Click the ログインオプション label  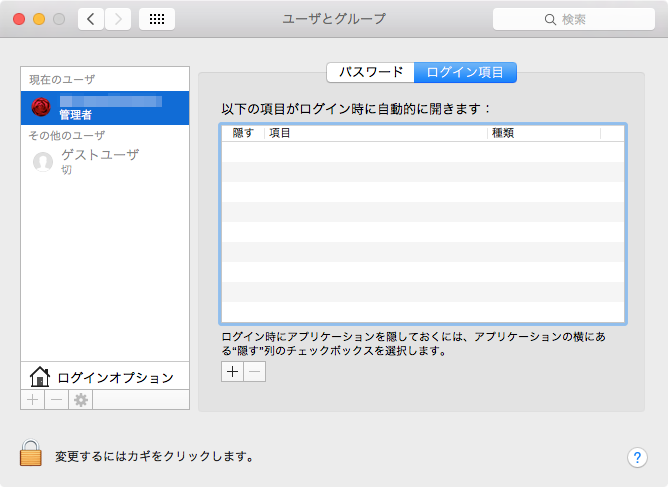tap(115, 378)
